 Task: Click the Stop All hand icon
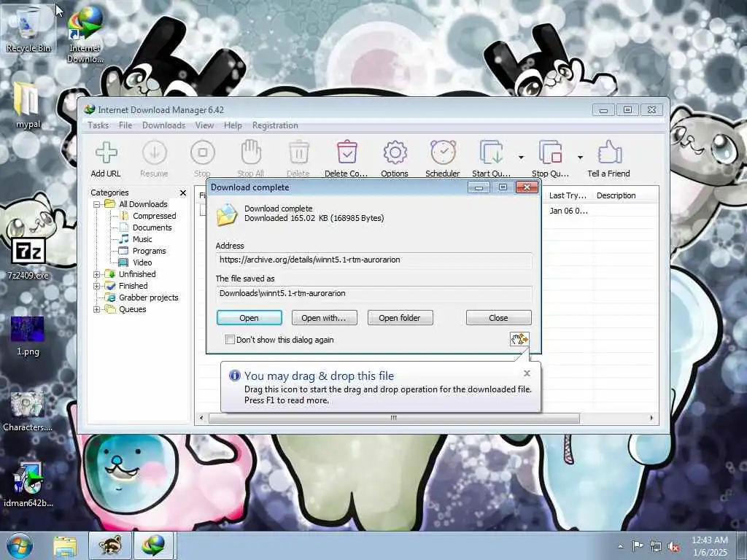tap(251, 153)
